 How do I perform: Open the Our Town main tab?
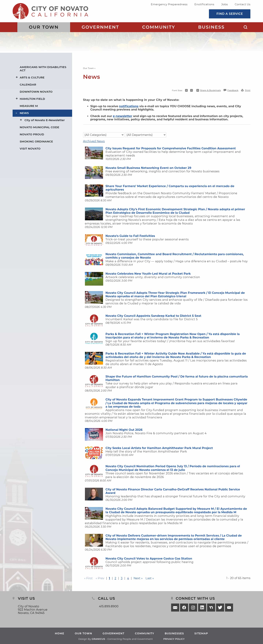pos(43,27)
